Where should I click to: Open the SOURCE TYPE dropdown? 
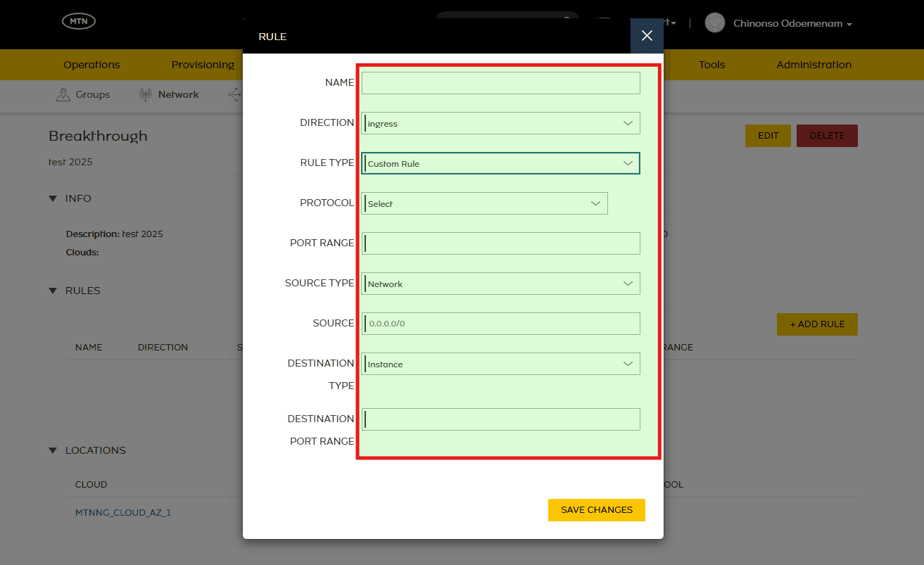pos(500,284)
